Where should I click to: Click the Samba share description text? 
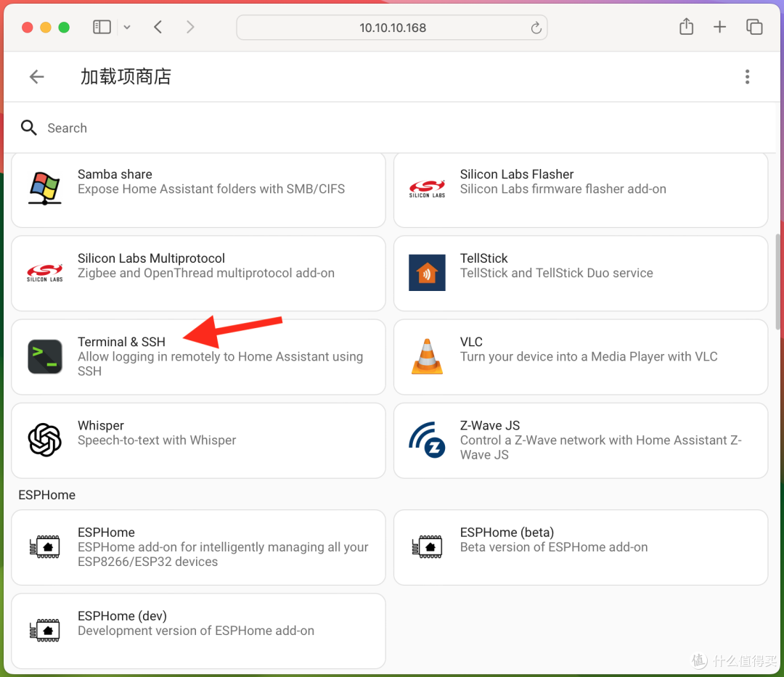coord(211,189)
